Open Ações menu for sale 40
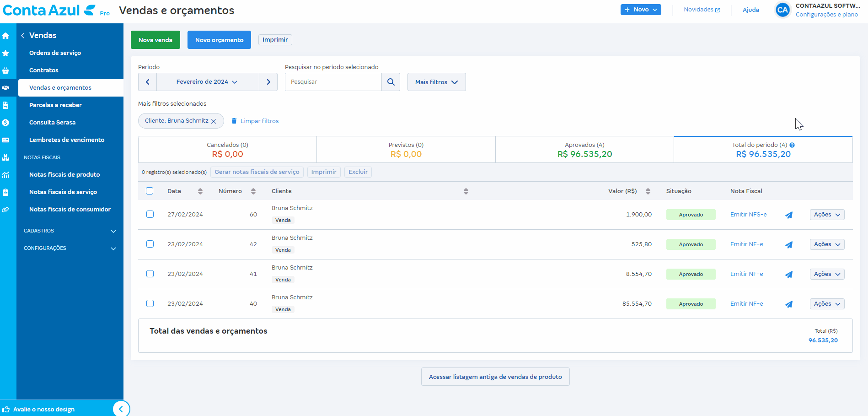This screenshot has height=416, width=868. click(x=827, y=304)
